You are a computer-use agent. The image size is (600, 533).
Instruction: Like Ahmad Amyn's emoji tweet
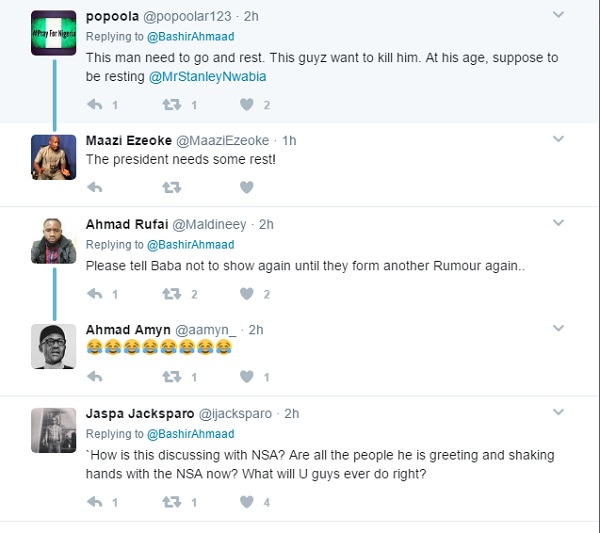click(x=246, y=376)
